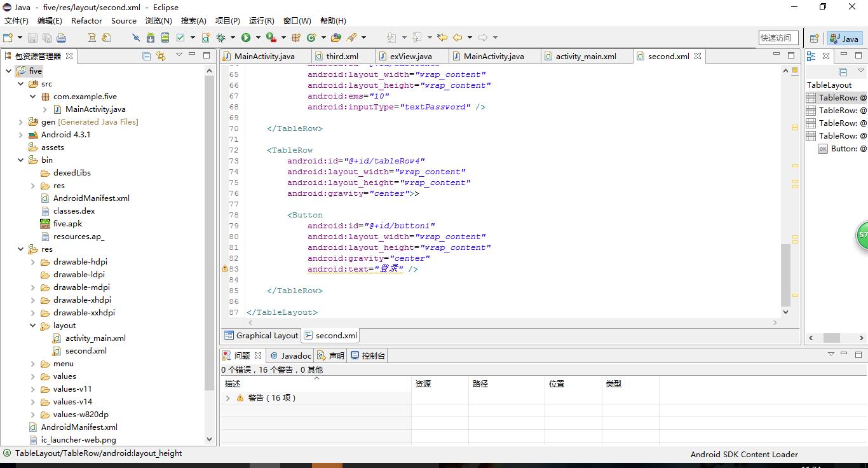Click editor vertical scrollbar thumb

pos(786,275)
